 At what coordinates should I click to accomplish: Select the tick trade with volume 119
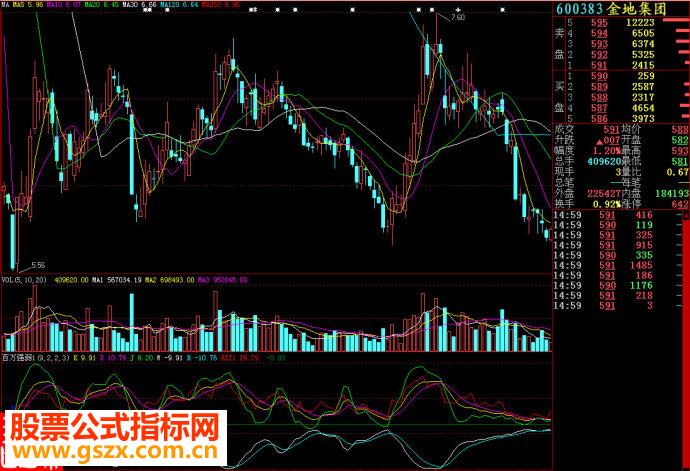point(644,225)
